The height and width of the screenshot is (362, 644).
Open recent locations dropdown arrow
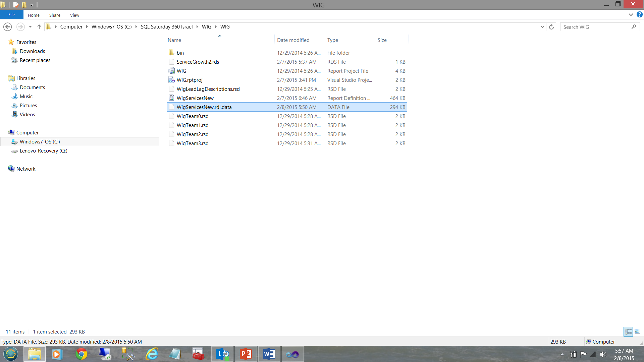pos(30,27)
